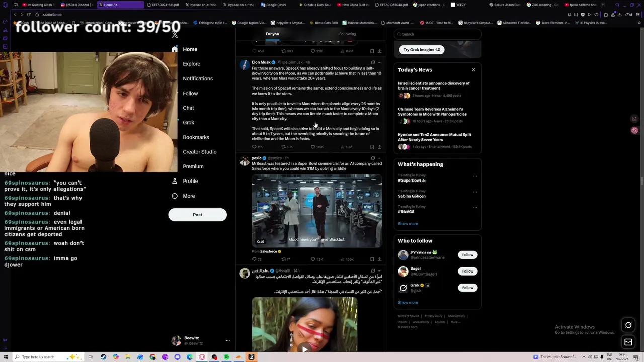The width and height of the screenshot is (644, 362).
Task: Click Try Grok Imagine 1.0 button
Action: tap(422, 49)
